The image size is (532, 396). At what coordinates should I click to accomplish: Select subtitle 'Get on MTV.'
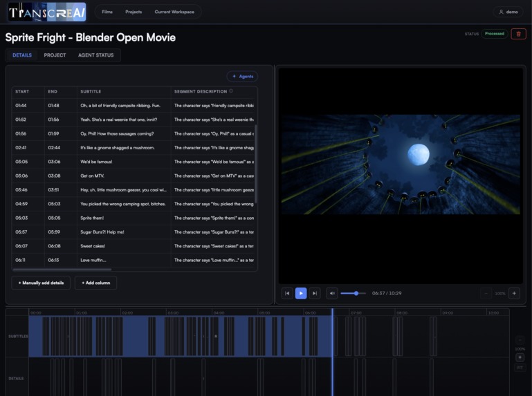[x=92, y=176]
